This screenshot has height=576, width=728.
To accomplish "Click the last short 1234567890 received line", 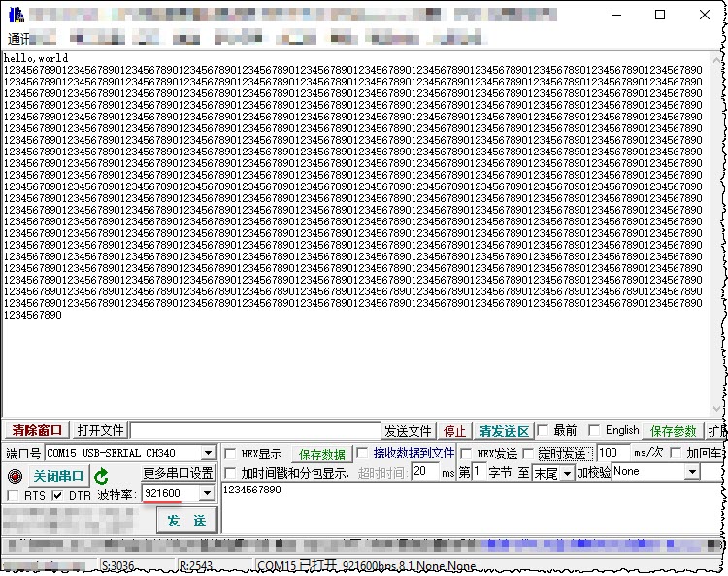I will coord(32,315).
